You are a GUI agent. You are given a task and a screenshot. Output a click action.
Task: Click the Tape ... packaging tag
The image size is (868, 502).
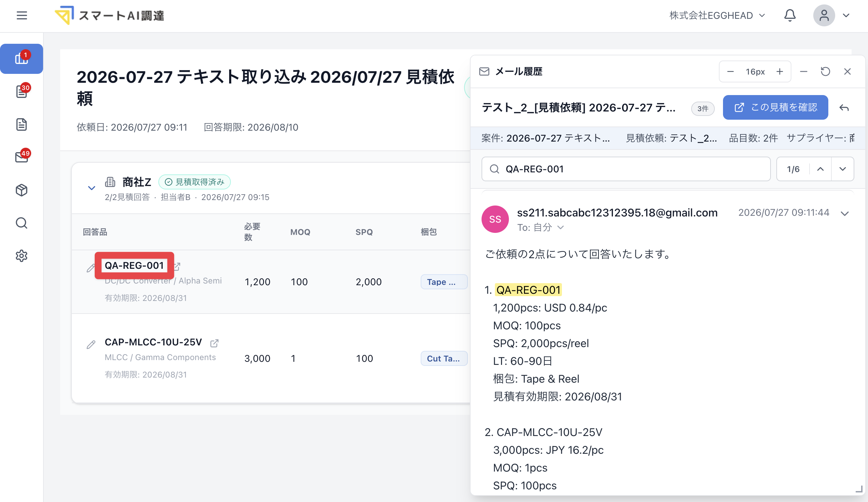coord(444,282)
